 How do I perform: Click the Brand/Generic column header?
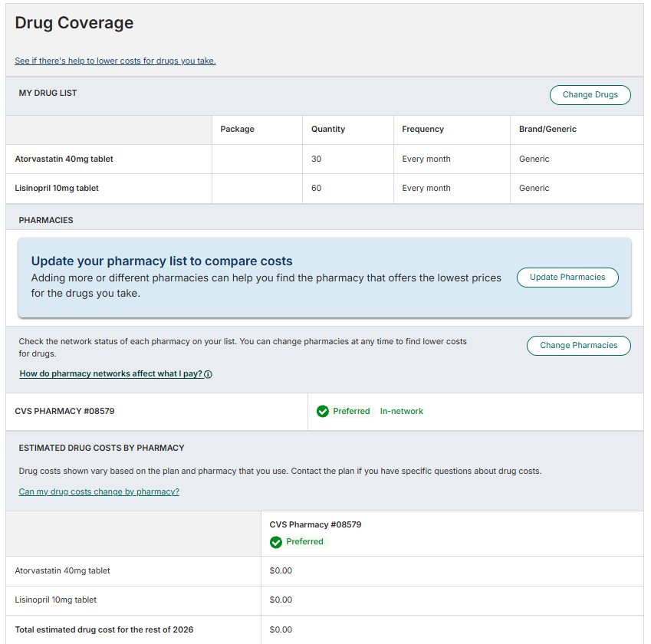click(x=547, y=129)
